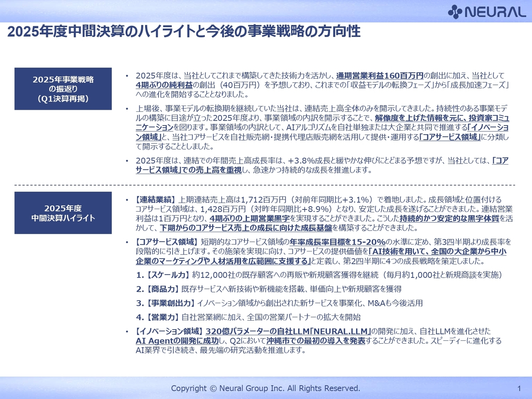Click the Copyright Neural Group footer text
This screenshot has width=532, height=399.
pyautogui.click(x=266, y=388)
